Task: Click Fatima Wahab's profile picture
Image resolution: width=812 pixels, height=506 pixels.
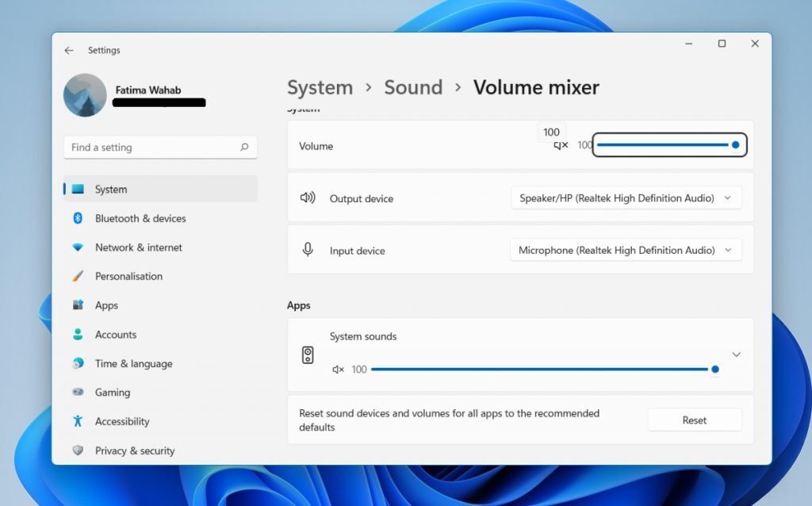Action: (84, 95)
